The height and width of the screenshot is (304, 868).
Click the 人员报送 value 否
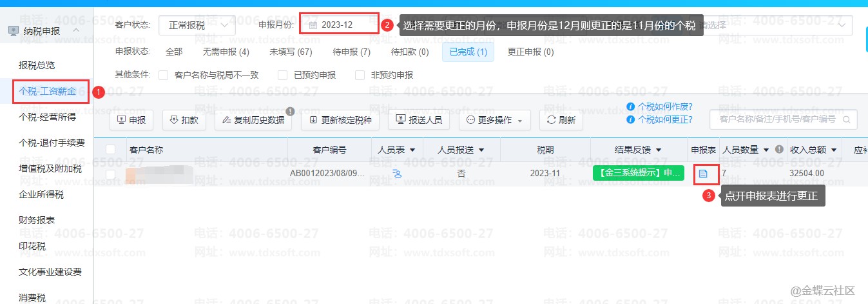[x=461, y=174]
